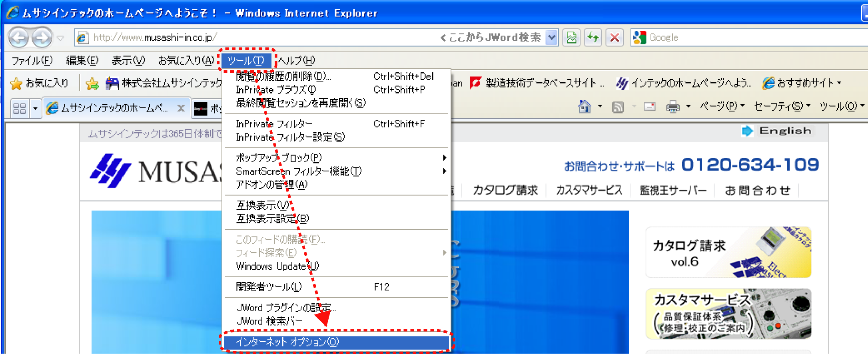The image size is (868, 354).
Task: Choose 最終閲覧セッションを再度開く(S)
Action: point(337,103)
